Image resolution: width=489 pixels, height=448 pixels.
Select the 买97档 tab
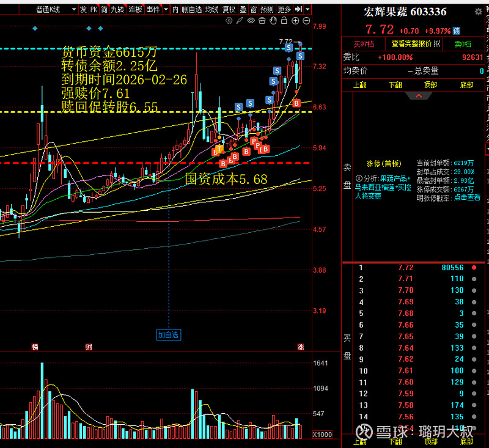coord(364,44)
